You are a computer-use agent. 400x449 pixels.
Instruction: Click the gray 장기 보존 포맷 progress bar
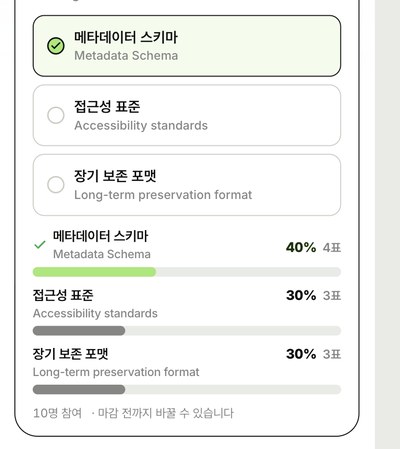pos(187,389)
